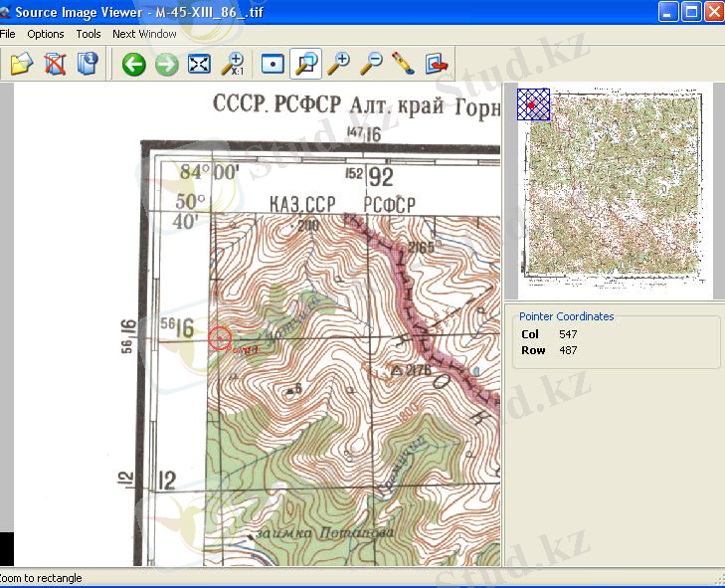Click the zoom out magnifier icon

(371, 65)
